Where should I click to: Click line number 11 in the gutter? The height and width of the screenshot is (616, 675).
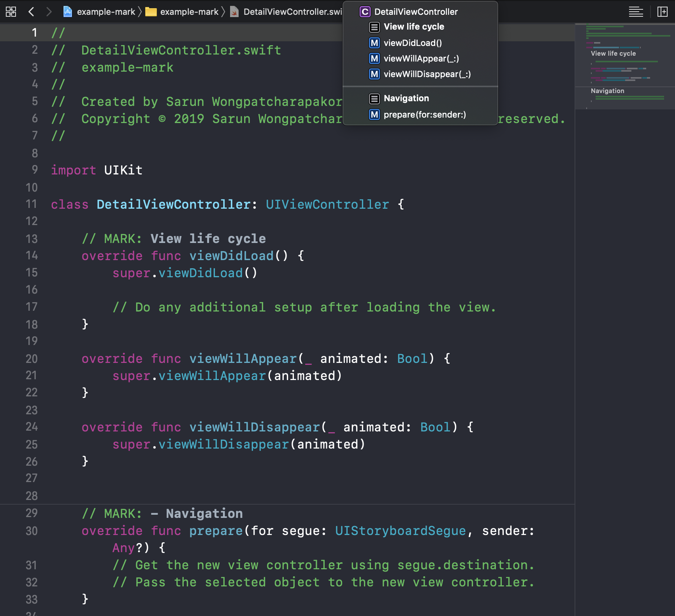click(x=32, y=204)
